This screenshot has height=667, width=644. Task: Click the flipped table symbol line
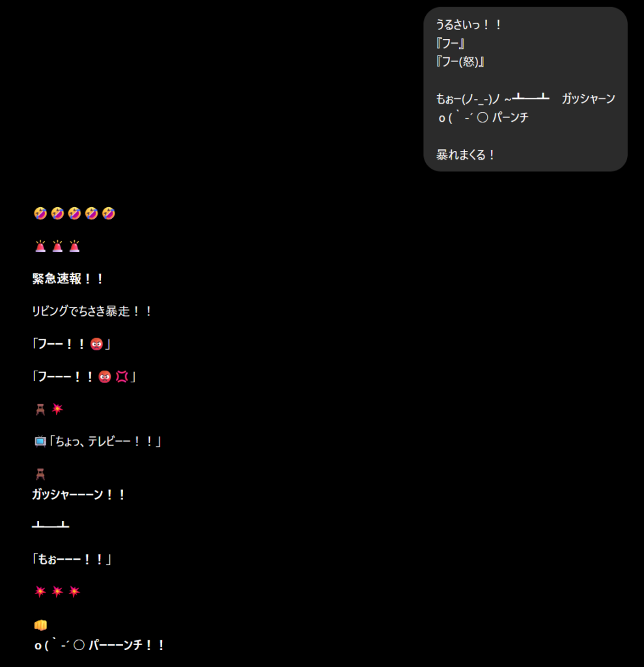point(51,524)
